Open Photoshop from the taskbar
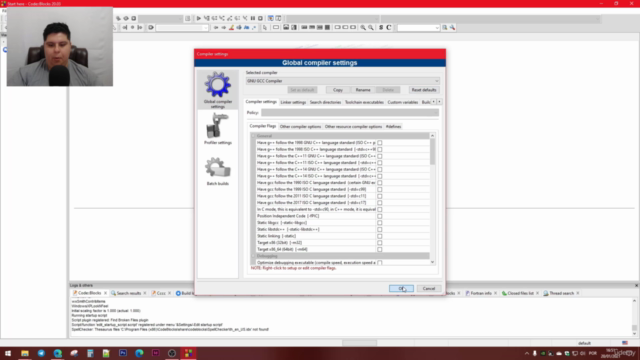This screenshot has height=360, width=640. pos(123,353)
